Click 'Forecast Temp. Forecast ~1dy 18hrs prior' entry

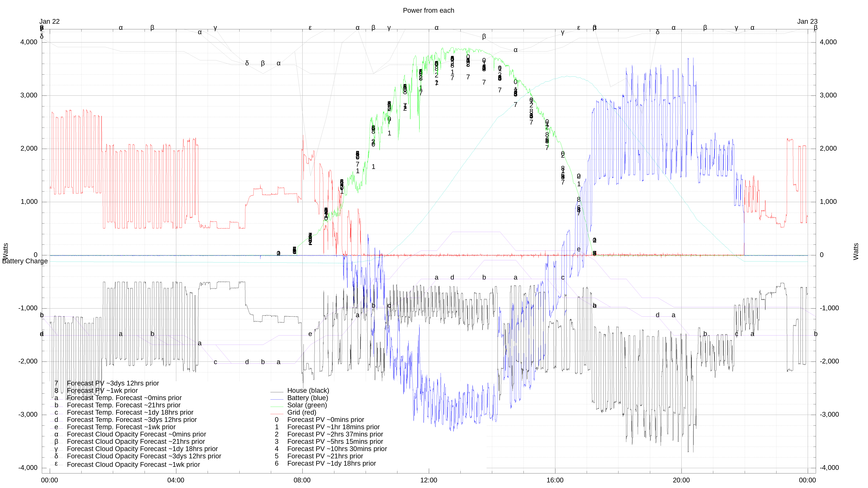click(130, 412)
